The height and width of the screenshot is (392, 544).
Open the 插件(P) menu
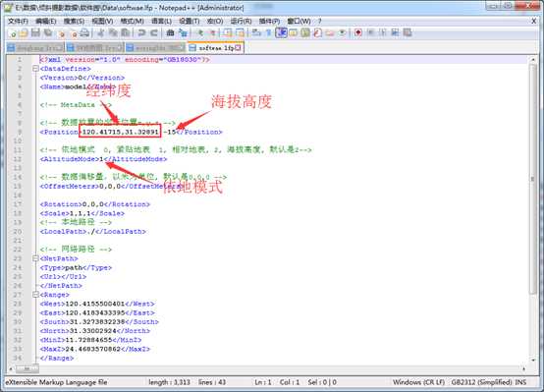tap(270, 22)
